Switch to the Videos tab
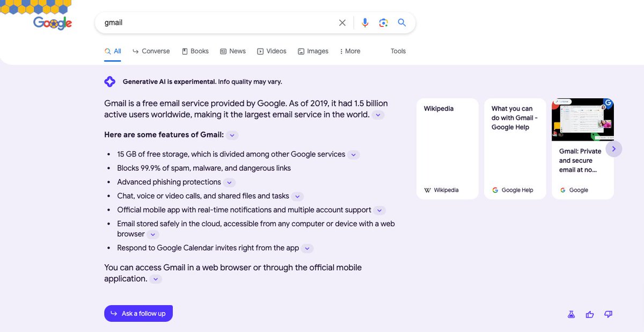The height and width of the screenshot is (332, 644). (272, 51)
